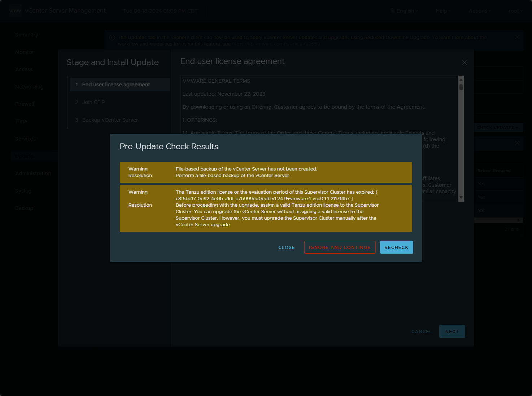Select wizard step End user license agreement
The height and width of the screenshot is (396, 532).
[120, 85]
